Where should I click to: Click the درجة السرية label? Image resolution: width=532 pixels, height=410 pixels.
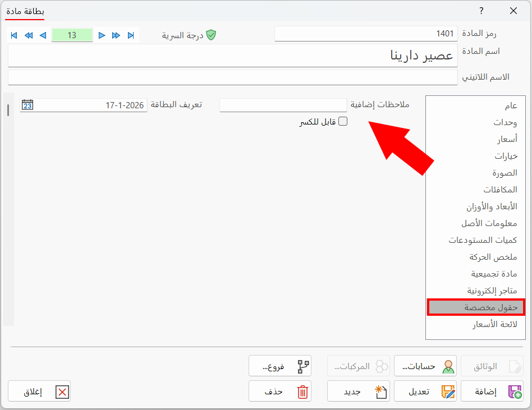coord(182,35)
